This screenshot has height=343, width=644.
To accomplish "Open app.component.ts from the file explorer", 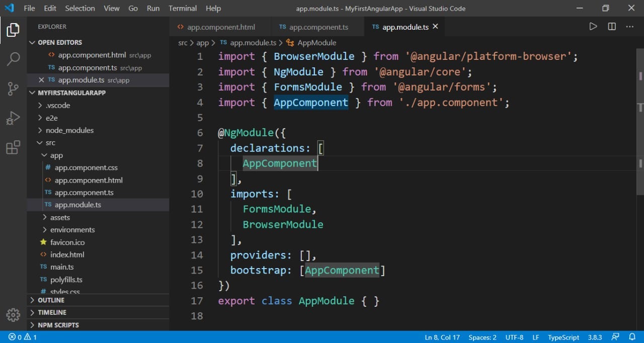I will (x=84, y=192).
